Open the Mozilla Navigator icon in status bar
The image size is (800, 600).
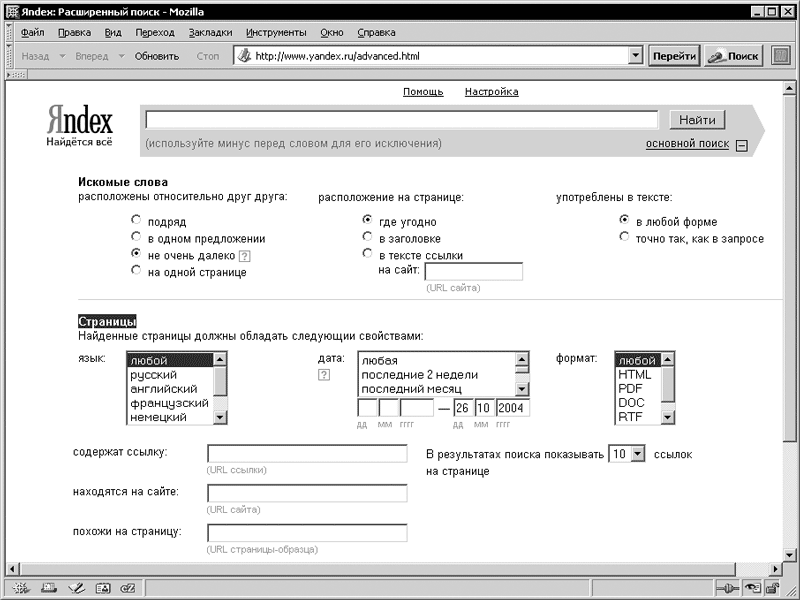[20, 588]
